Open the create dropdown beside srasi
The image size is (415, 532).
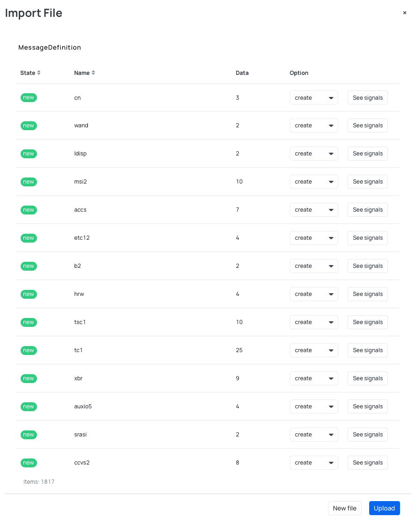[313, 435]
